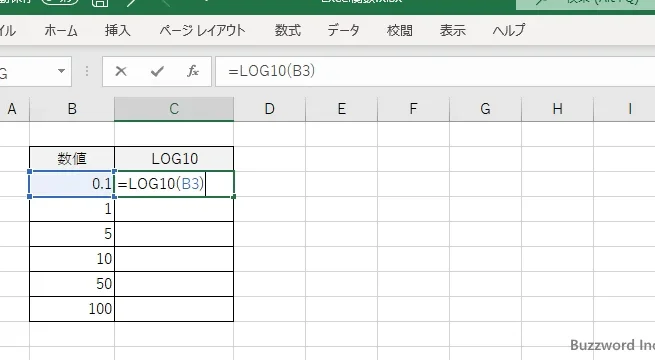Click the three-dot formula bar handle
Viewport: 655px width, 360px height.
pyautogui.click(x=87, y=71)
